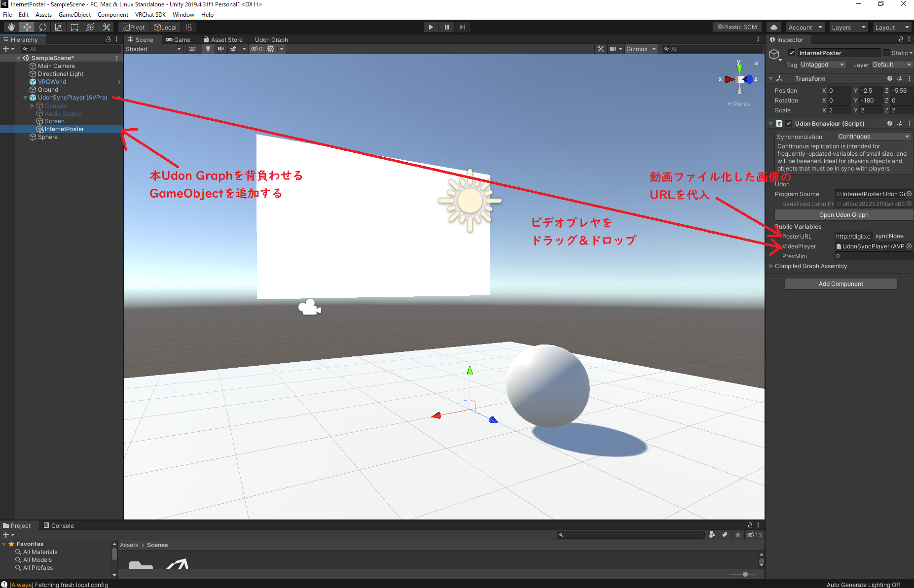
Task: Select the Scale tool
Action: pos(58,27)
